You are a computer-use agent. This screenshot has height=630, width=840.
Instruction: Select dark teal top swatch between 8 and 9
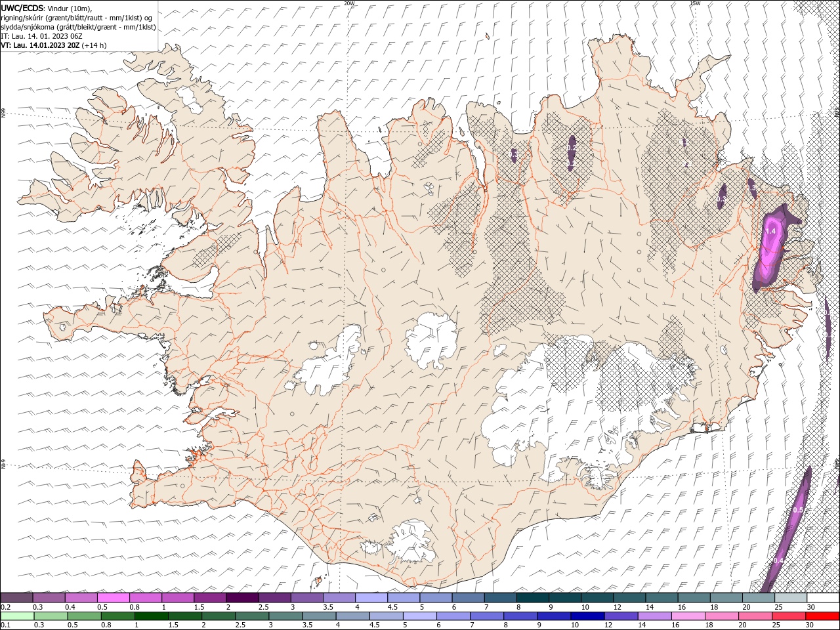point(533,598)
